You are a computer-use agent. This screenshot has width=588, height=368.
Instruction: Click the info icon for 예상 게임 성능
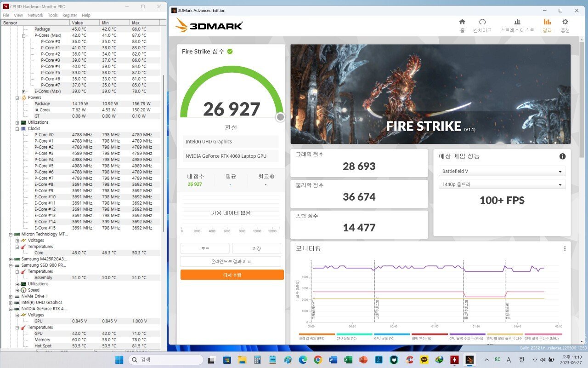[562, 156]
